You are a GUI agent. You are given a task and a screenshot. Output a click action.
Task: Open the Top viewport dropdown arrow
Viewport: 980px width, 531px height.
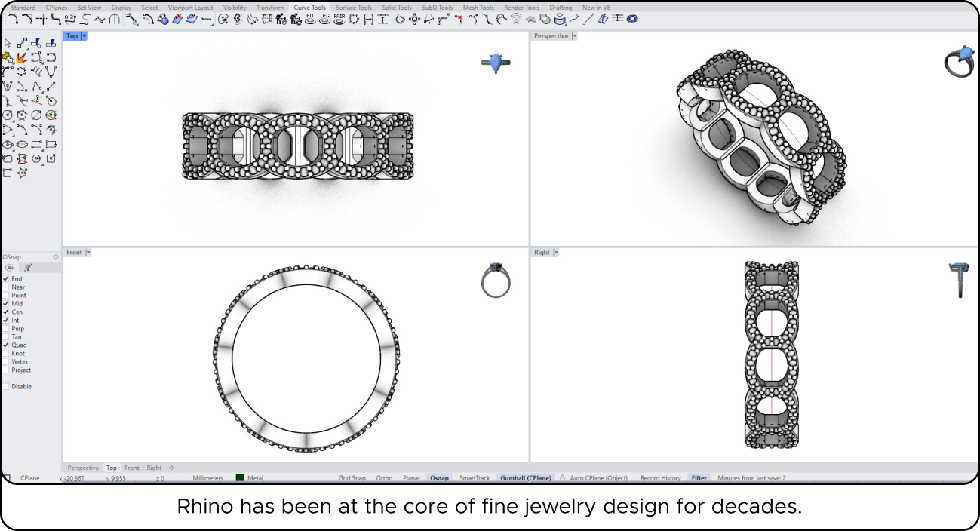pos(84,36)
